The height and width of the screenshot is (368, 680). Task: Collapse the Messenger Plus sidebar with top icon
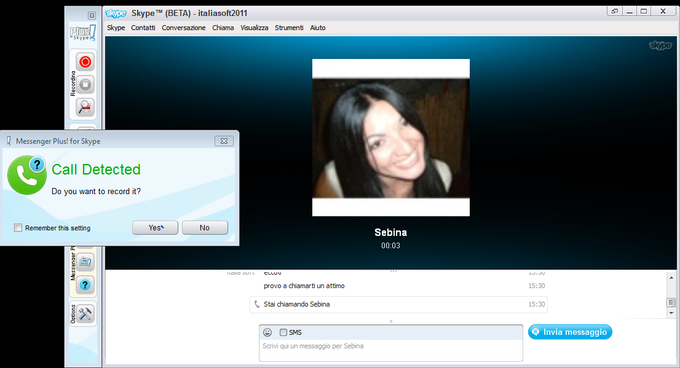pyautogui.click(x=92, y=16)
